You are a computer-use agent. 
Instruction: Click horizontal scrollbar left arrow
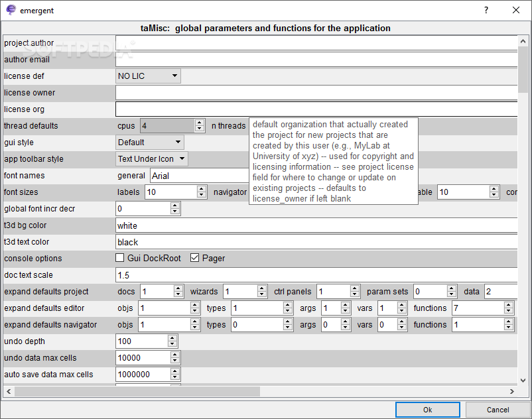coord(9,392)
